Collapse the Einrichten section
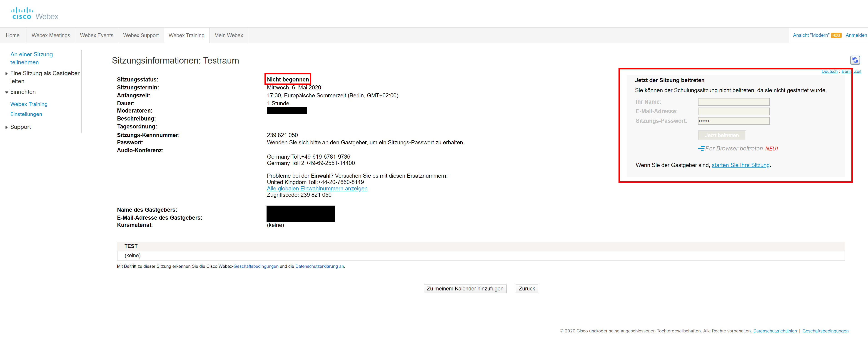The width and height of the screenshot is (868, 339). (6, 92)
